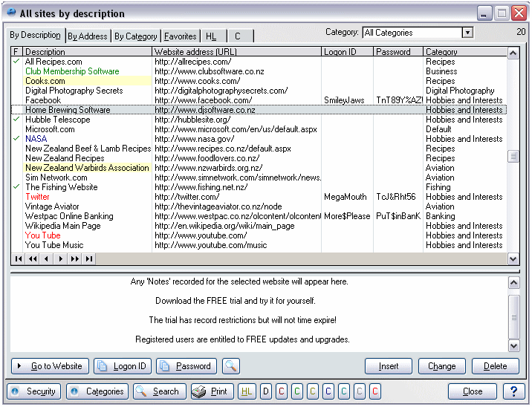Select the Cooks.com row
This screenshot has width=532, height=407.
point(259,81)
